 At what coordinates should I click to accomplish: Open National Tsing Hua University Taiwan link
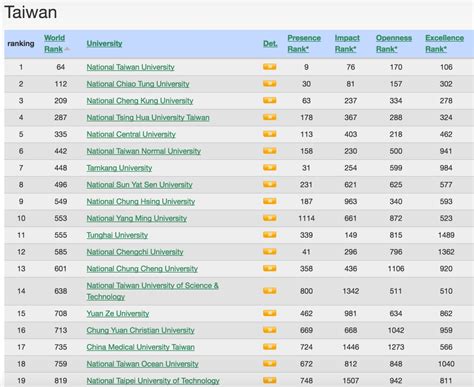point(148,117)
